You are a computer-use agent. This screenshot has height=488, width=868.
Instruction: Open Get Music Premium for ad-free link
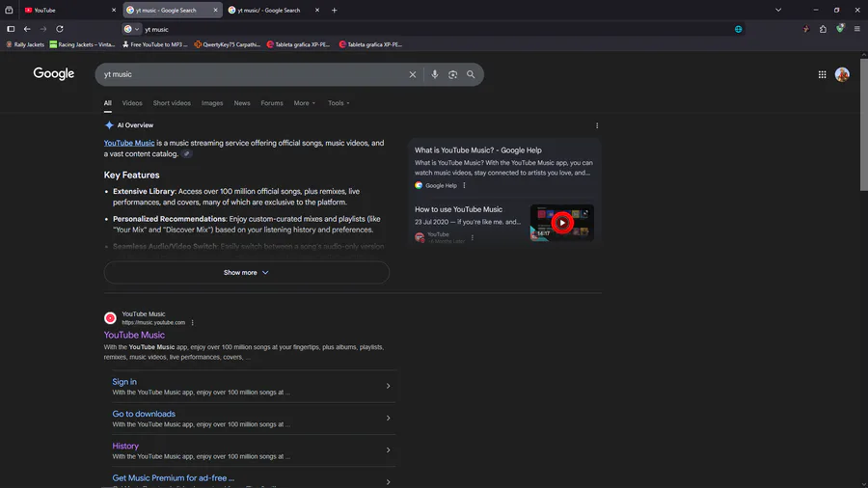pos(174,478)
